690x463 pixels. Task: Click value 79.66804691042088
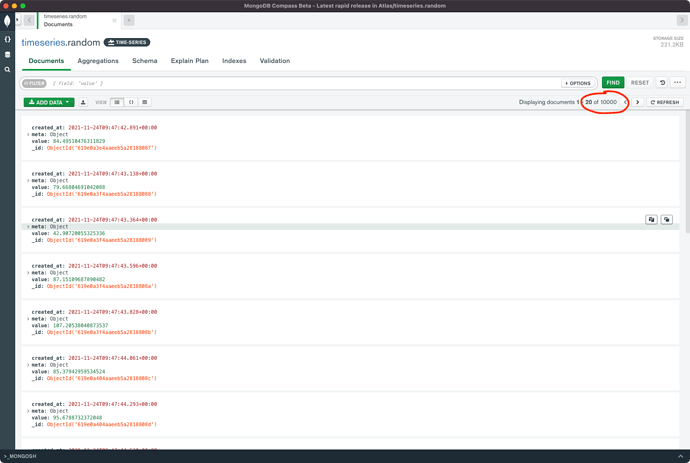pos(79,187)
